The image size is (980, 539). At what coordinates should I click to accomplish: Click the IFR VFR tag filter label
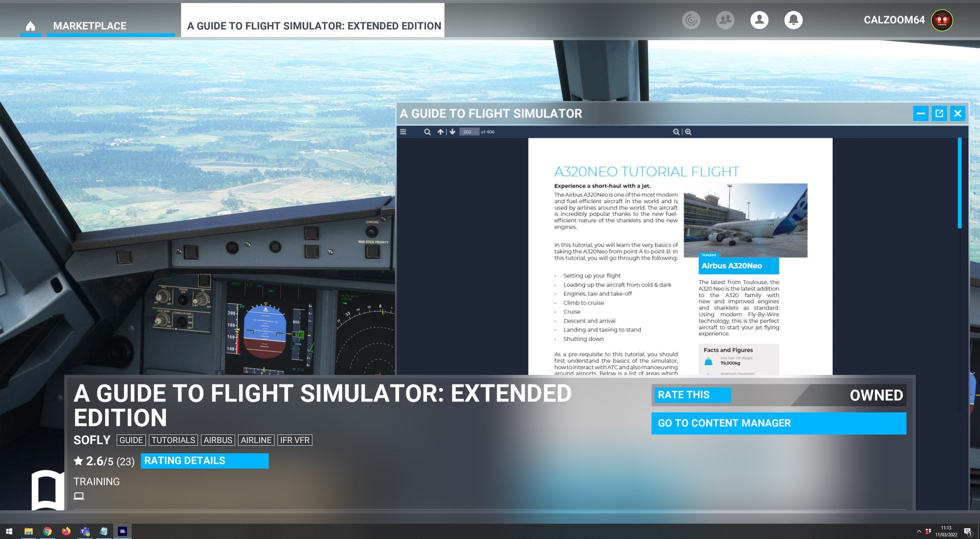coord(295,440)
